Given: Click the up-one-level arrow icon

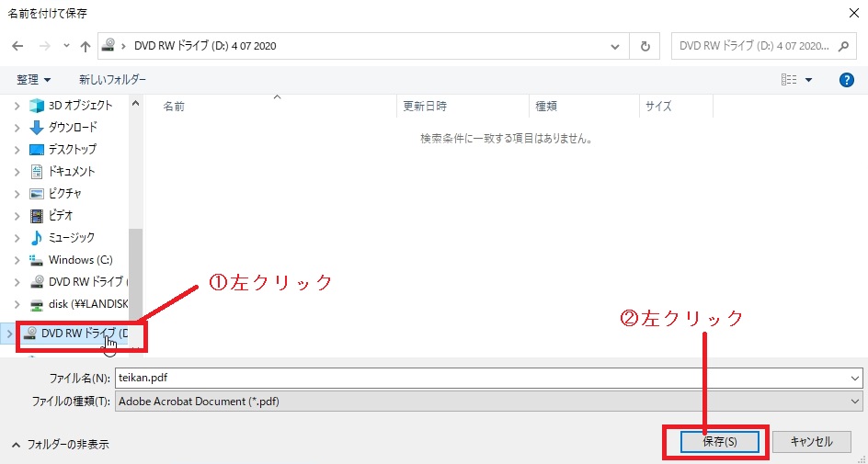Looking at the screenshot, I should click(86, 46).
